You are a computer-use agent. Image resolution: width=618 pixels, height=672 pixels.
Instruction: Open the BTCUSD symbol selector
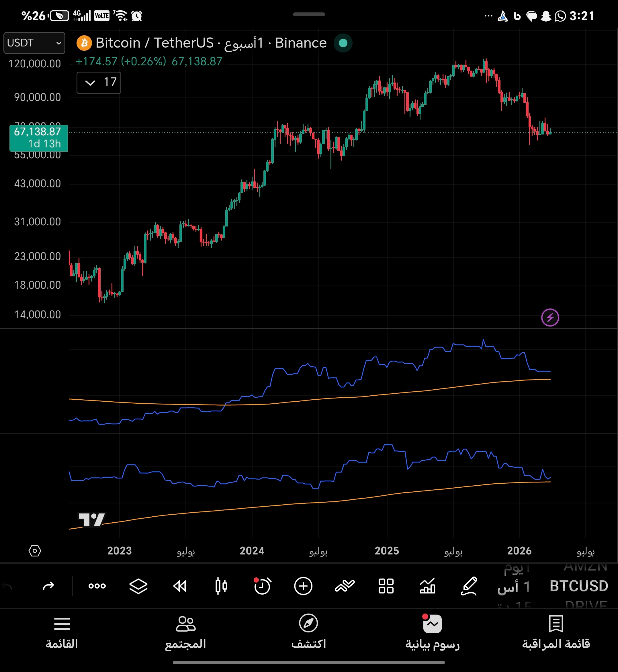pos(578,586)
